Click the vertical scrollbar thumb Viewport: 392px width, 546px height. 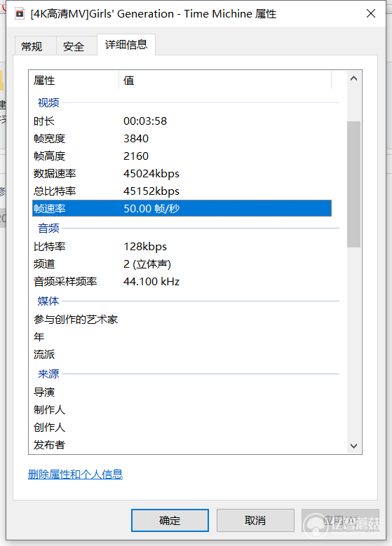click(353, 184)
